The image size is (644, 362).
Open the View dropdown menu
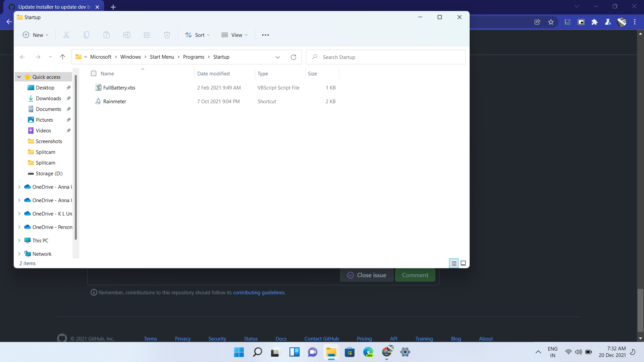[x=235, y=35]
